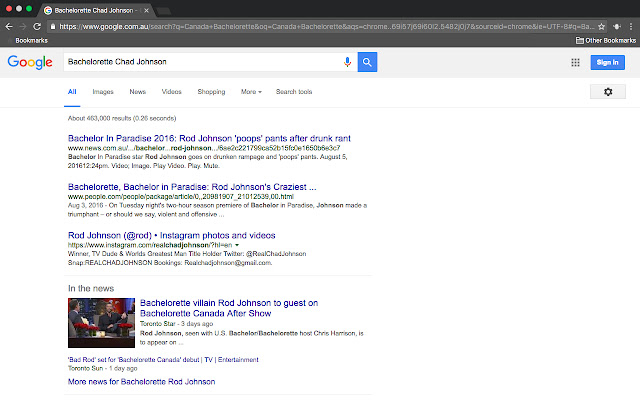Click the news story thumbnail image
Screen dimensions: 640x400
(101, 323)
